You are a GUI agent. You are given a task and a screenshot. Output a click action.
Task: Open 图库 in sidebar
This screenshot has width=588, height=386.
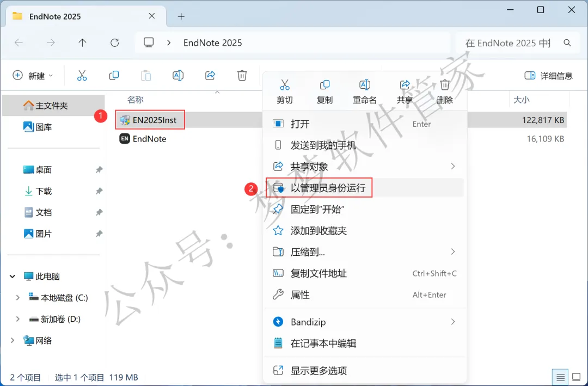[53, 127]
